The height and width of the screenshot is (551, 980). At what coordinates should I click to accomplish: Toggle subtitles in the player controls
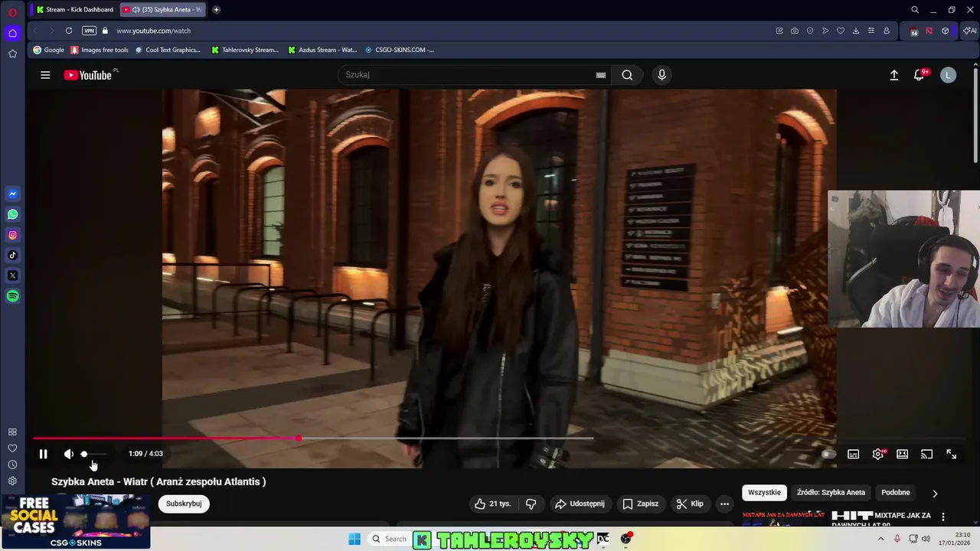853,454
